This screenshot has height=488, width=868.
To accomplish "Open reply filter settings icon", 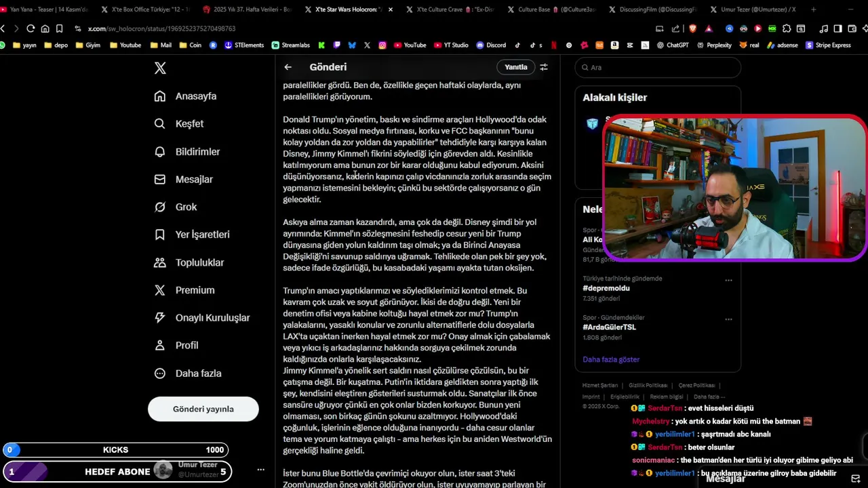I will [x=544, y=67].
